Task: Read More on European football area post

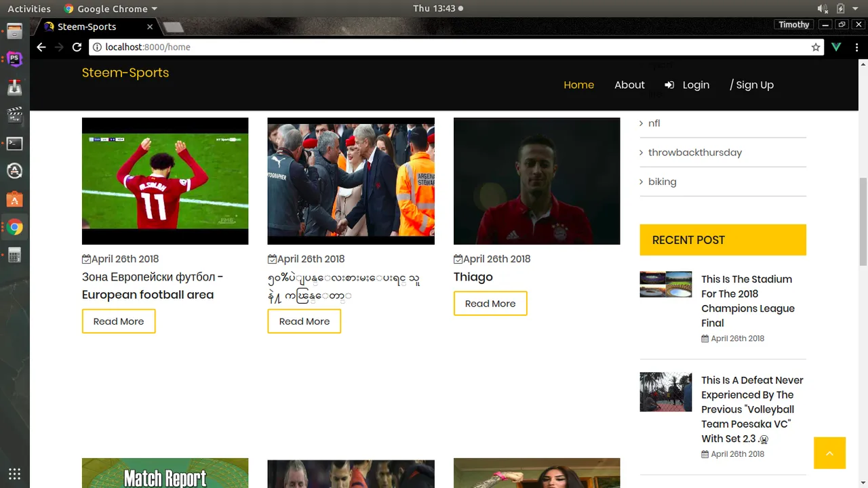Action: pyautogui.click(x=119, y=321)
